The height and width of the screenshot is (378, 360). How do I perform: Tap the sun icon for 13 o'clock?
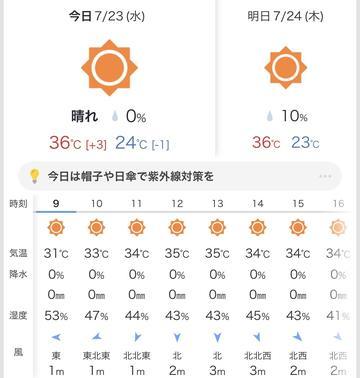[217, 228]
